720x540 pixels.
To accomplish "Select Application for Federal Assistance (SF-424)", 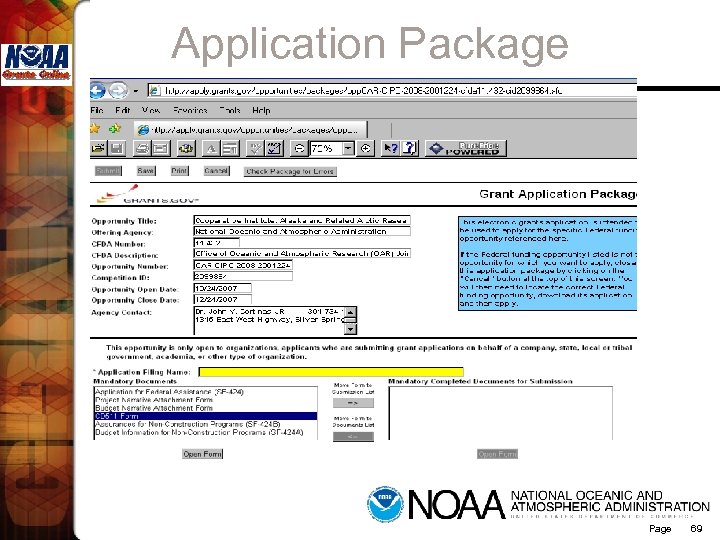I will click(205, 392).
